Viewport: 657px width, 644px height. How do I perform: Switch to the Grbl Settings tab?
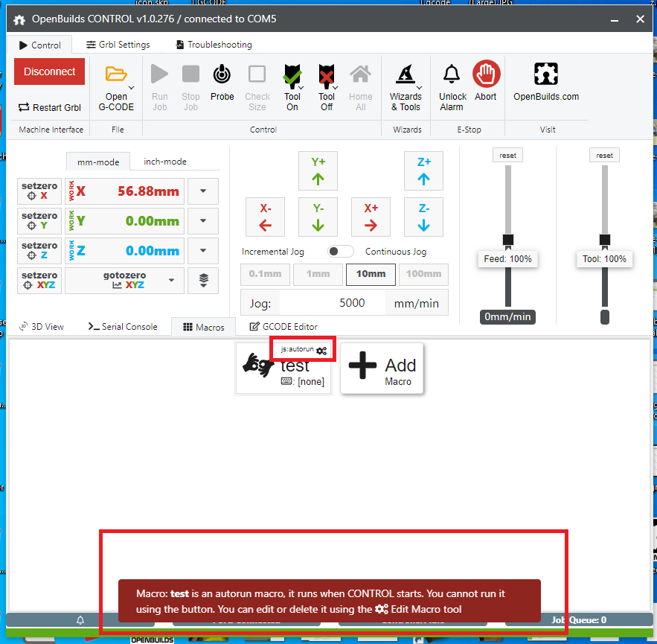[x=117, y=44]
